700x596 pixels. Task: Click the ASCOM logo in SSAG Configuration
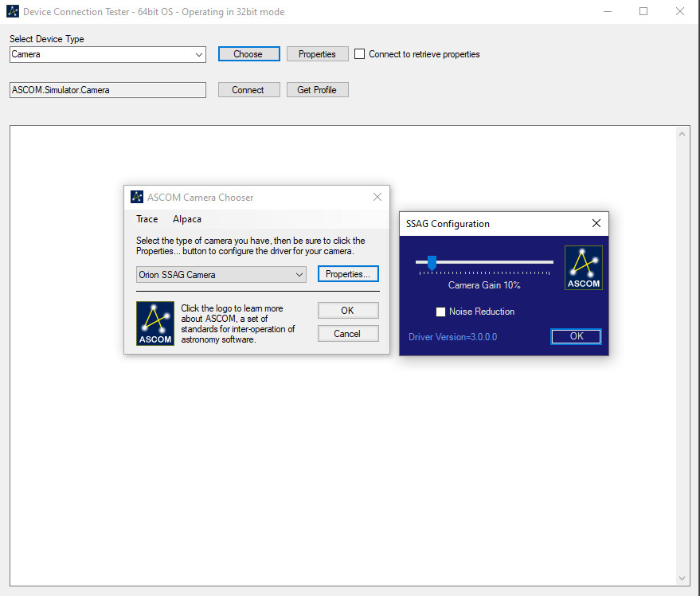point(584,268)
